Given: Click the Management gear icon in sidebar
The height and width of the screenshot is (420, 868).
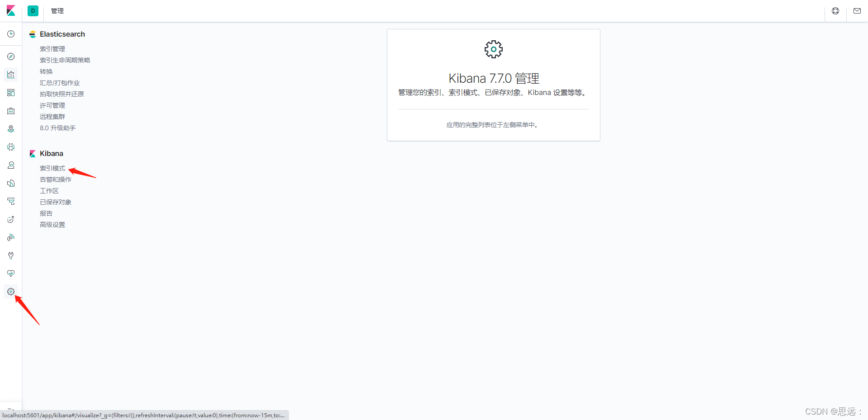Looking at the screenshot, I should 11,292.
